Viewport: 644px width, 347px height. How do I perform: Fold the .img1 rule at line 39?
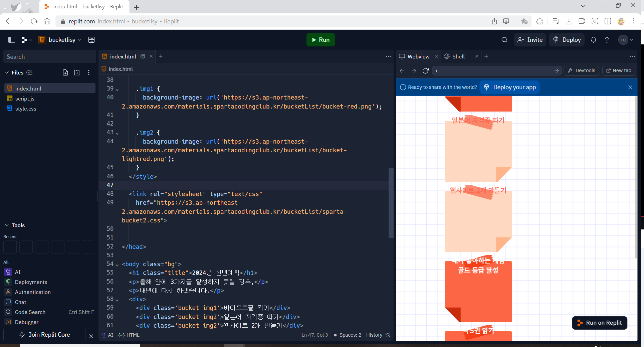click(117, 90)
